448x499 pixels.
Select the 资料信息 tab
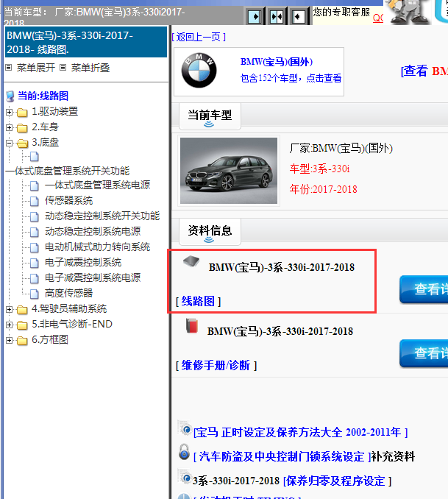210,231
